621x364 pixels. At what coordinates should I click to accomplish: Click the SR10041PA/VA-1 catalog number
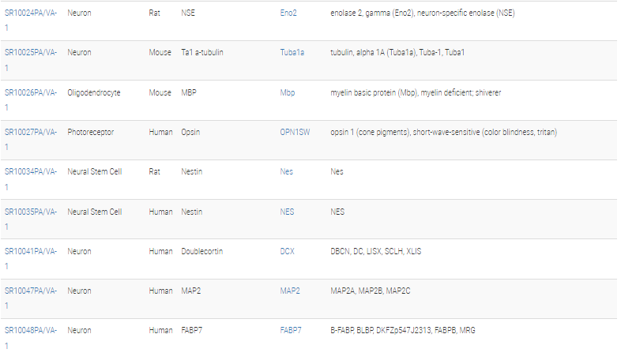tap(31, 251)
